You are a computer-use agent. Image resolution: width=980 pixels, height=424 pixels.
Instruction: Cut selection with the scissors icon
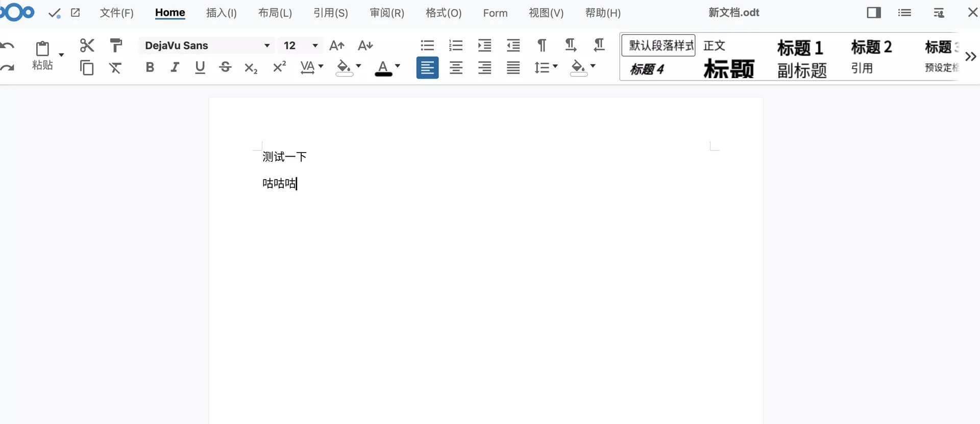pyautogui.click(x=87, y=45)
